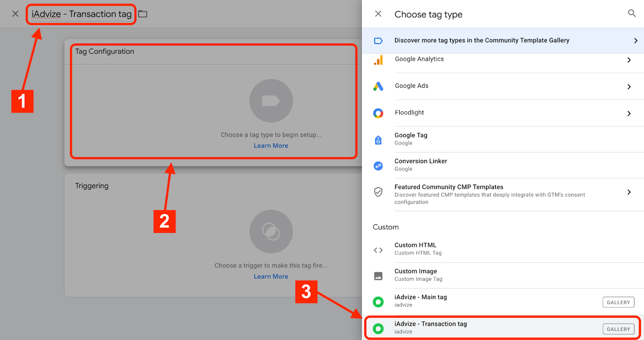Click the folder icon beside the tag name
644x340 pixels.
coord(143,14)
